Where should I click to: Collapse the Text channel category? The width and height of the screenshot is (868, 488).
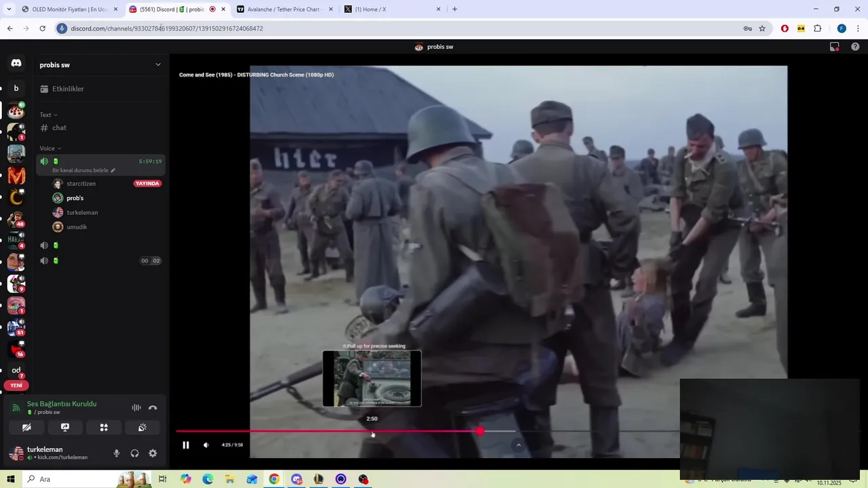(x=48, y=115)
